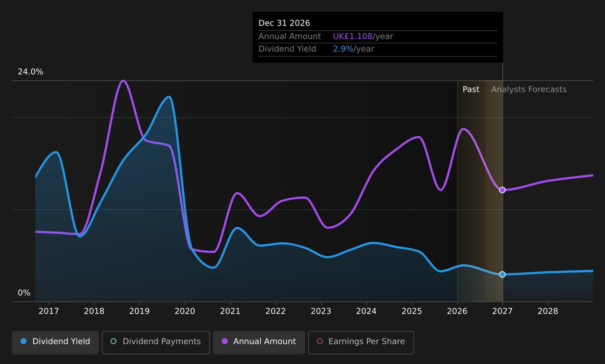Click the purple Annual Amount legend dot
The height and width of the screenshot is (364, 605).
point(225,341)
